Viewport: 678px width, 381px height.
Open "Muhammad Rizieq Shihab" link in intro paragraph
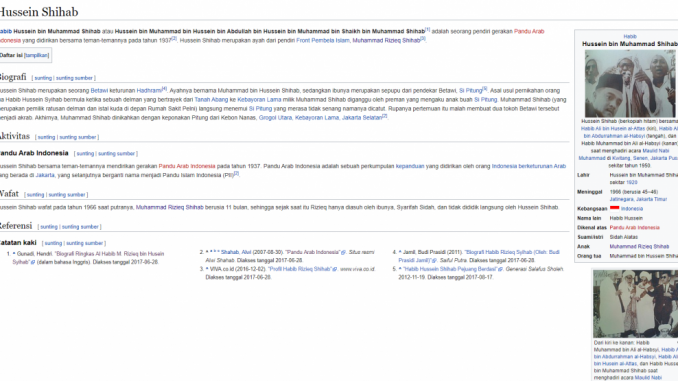coord(386,40)
